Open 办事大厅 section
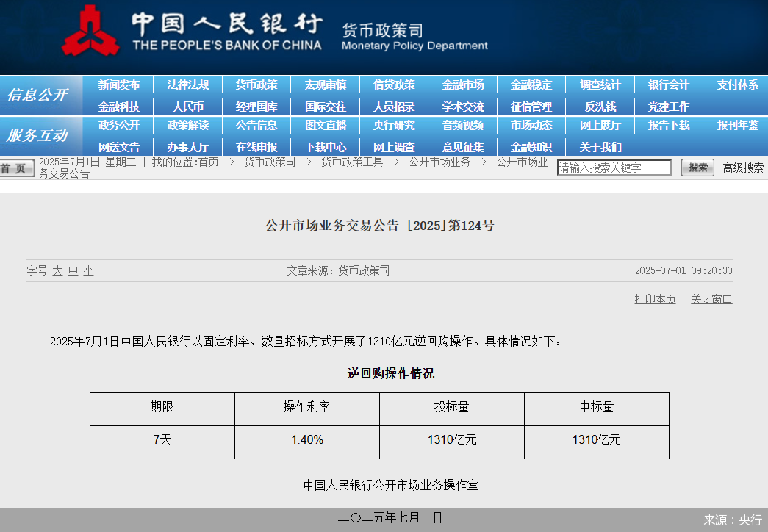The height and width of the screenshot is (532, 768). click(x=187, y=147)
